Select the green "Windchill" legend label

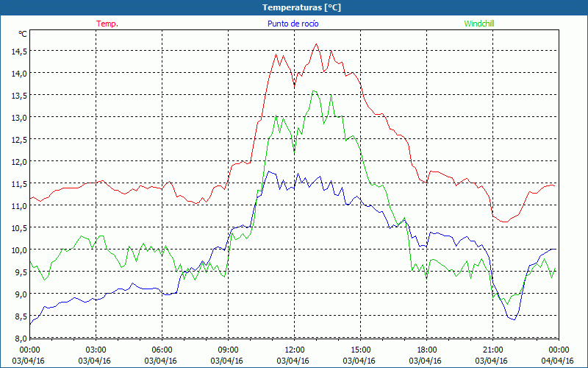(x=479, y=24)
